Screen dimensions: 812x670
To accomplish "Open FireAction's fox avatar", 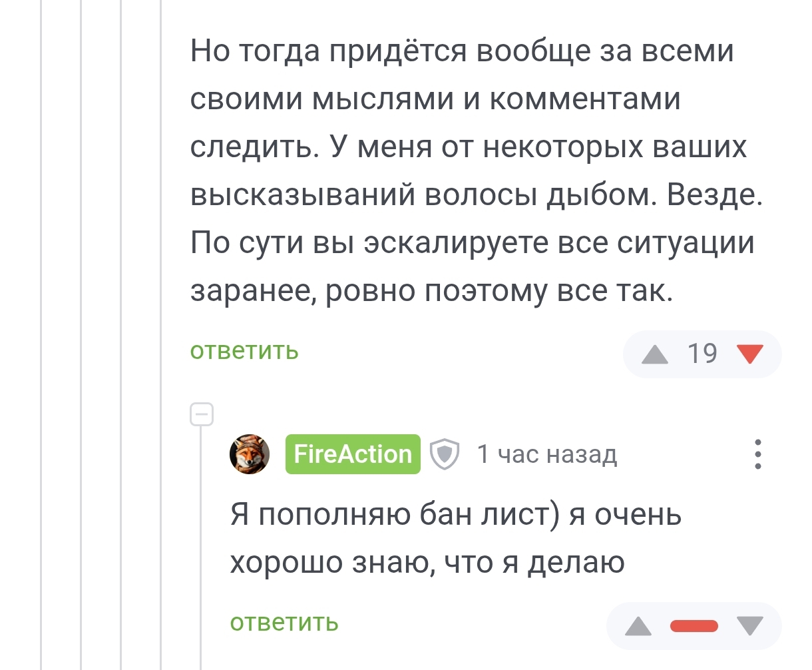I will (250, 454).
